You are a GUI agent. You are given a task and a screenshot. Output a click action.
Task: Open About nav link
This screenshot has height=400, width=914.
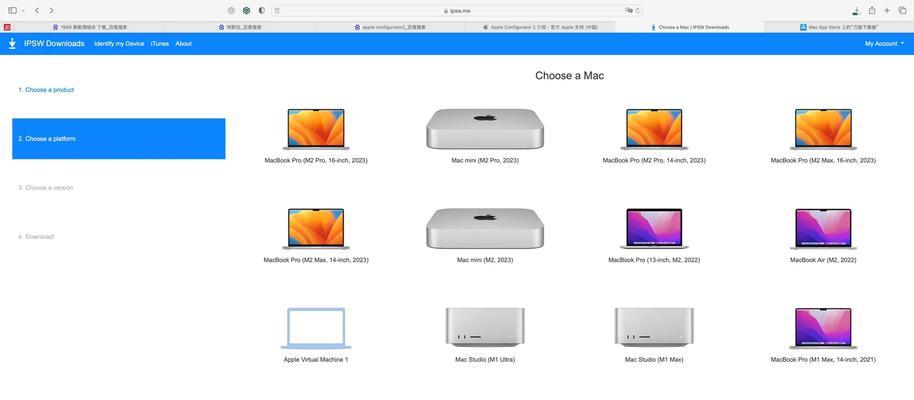pos(184,44)
